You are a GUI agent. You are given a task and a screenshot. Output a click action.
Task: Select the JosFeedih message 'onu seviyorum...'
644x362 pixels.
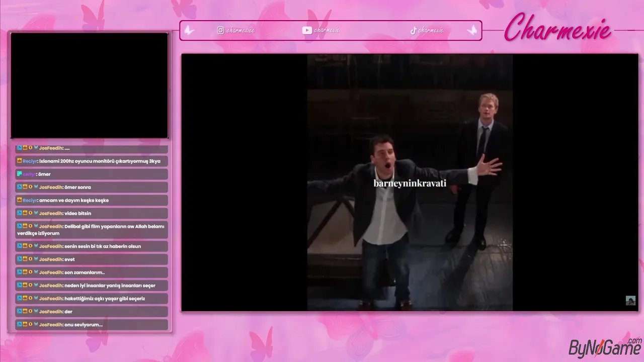(92, 325)
